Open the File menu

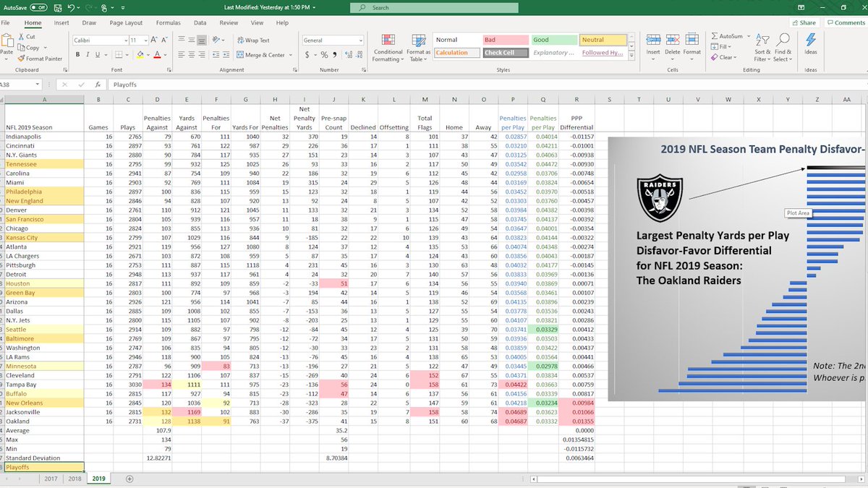coord(5,22)
